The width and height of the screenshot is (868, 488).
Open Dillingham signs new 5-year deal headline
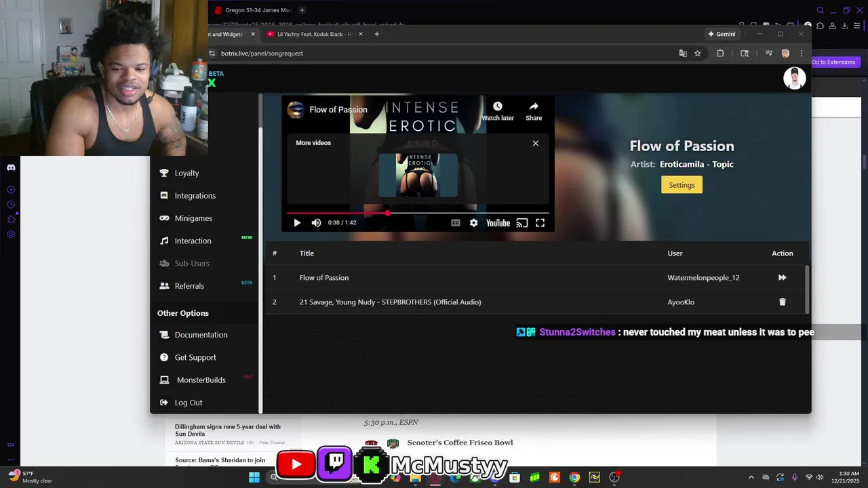click(x=228, y=430)
